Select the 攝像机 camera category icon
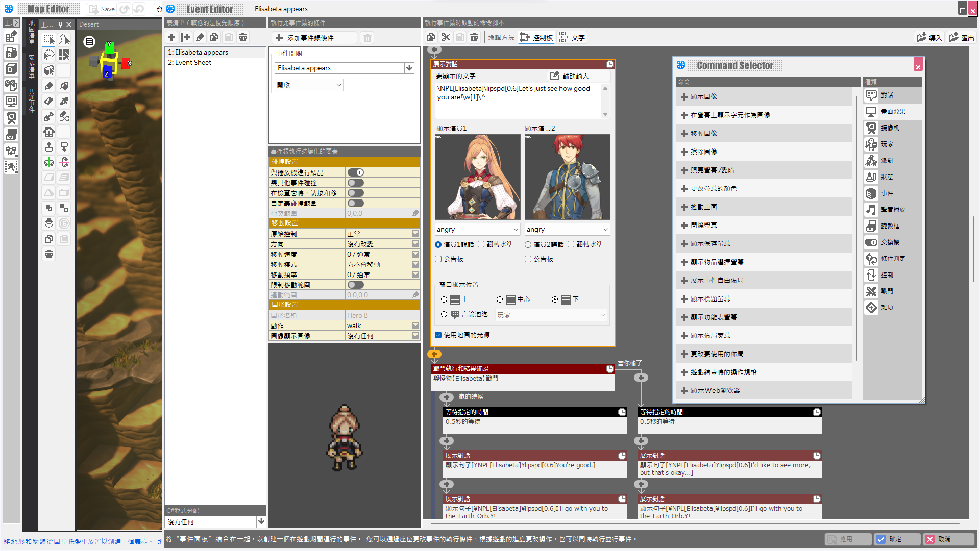The image size is (980, 551). (x=871, y=128)
